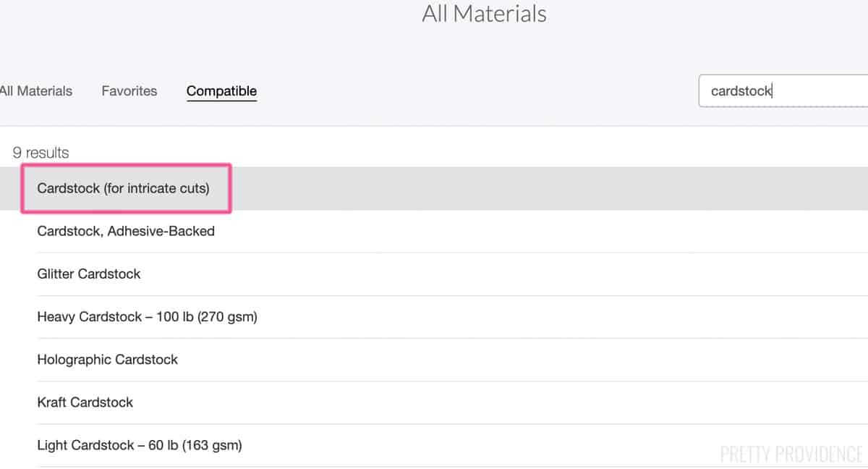Click the All Materials page heading
Viewport: 868px width, 469px height.
(484, 13)
